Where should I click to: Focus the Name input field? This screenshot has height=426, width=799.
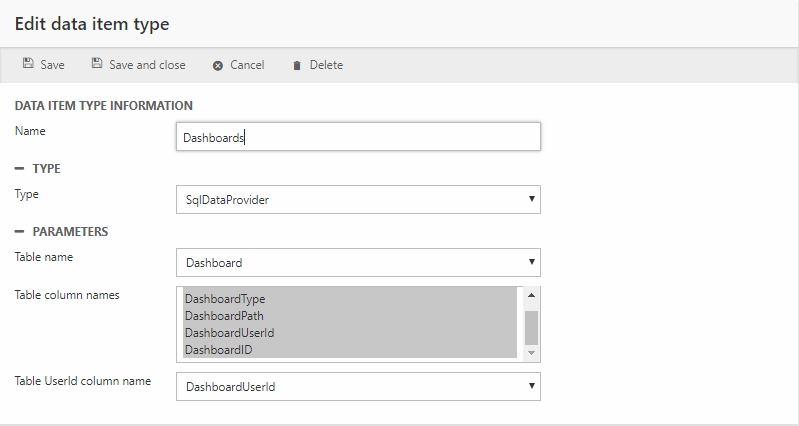tap(358, 138)
